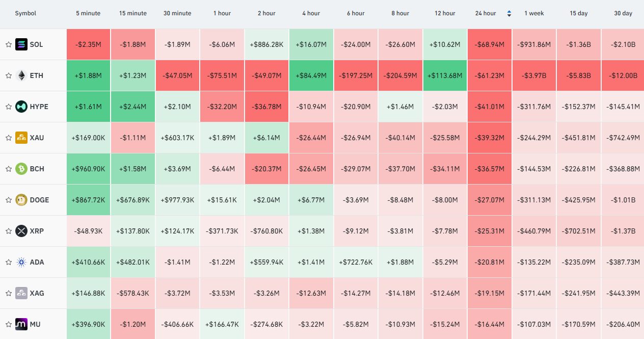Image resolution: width=644 pixels, height=339 pixels.
Task: Click the Dogecoin shiba logo icon
Action: click(21, 200)
